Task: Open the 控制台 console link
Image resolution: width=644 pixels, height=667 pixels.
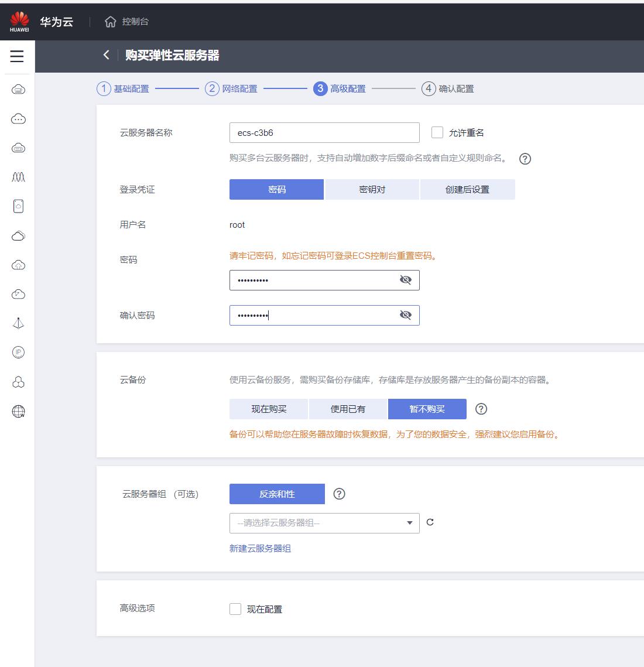Action: click(135, 22)
